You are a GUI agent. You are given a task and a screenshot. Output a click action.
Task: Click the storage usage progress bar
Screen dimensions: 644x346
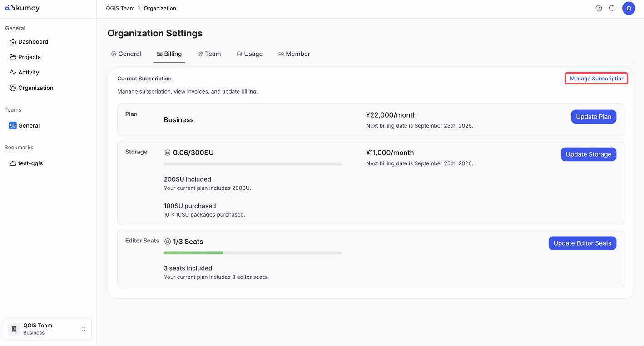[253, 164]
